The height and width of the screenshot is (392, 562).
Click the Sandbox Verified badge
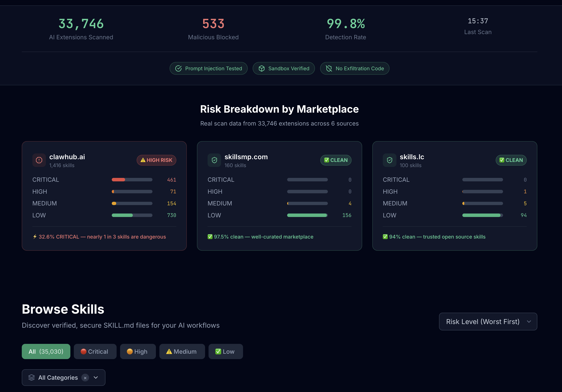(284, 69)
